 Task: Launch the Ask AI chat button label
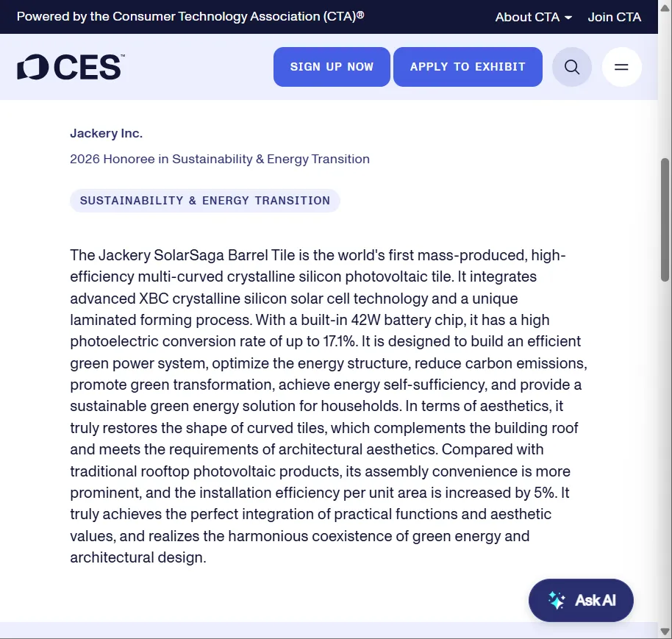point(595,600)
